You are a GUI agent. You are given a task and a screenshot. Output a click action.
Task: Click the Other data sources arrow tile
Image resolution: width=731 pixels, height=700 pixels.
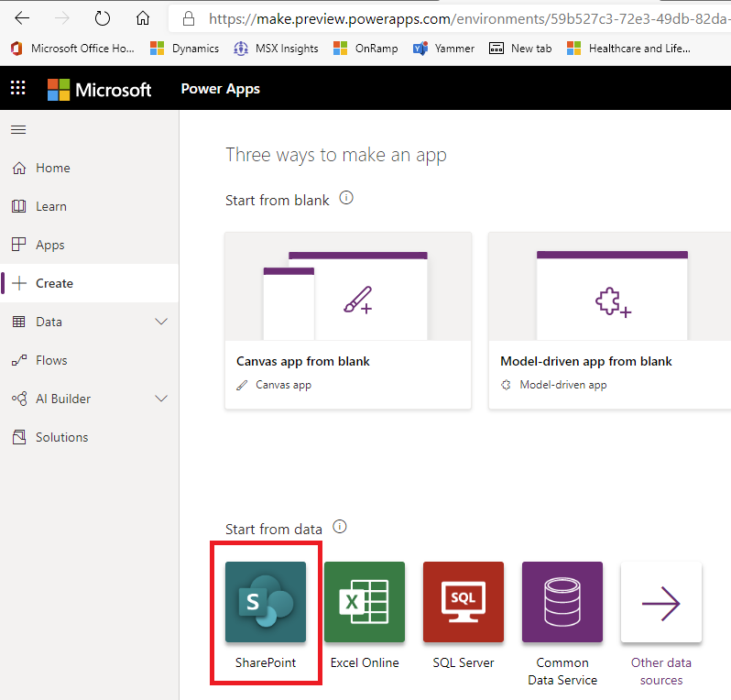pyautogui.click(x=661, y=602)
